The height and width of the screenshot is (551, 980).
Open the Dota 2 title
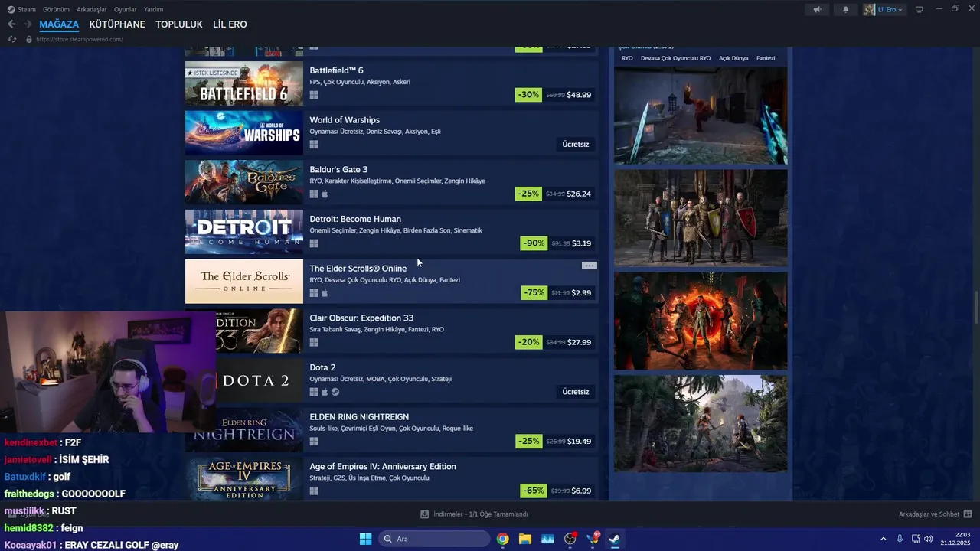(x=322, y=367)
